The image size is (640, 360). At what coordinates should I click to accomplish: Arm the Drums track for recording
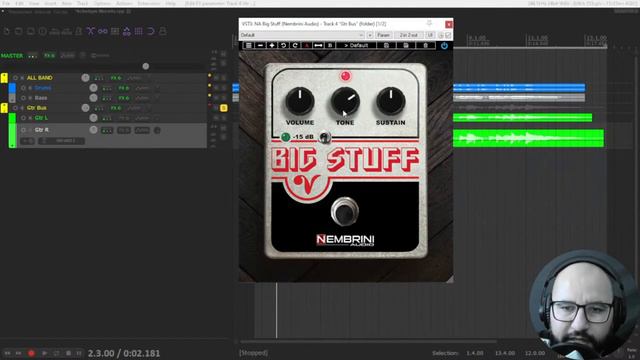23,88
